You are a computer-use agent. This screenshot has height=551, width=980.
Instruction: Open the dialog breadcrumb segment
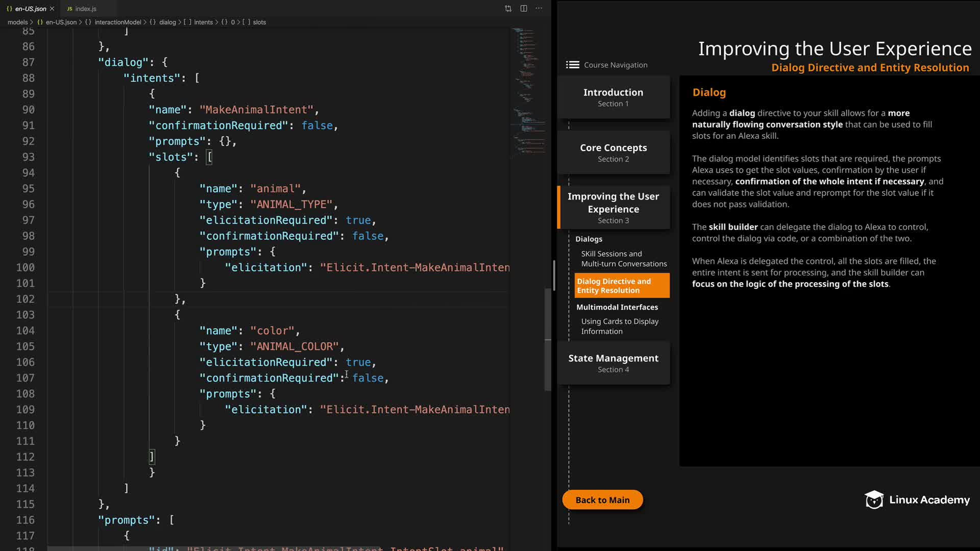pos(167,22)
